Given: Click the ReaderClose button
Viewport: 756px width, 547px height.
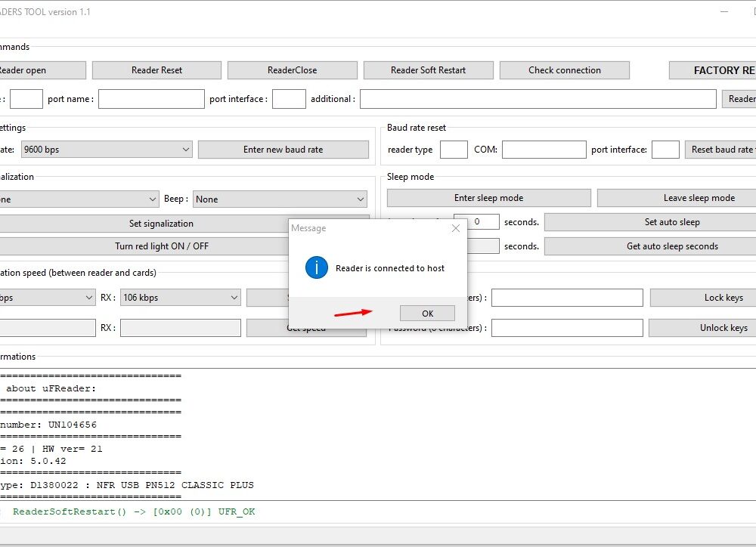Looking at the screenshot, I should coord(292,70).
